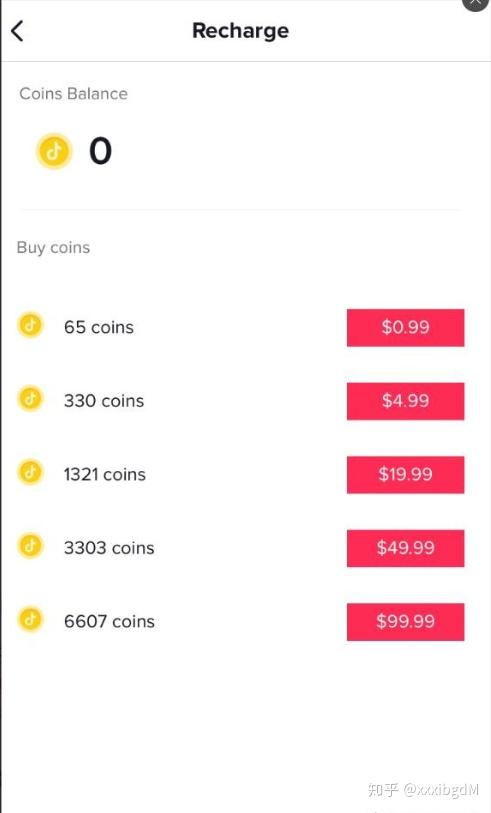
Task: Go back using the left chevron arrow
Action: click(x=17, y=31)
